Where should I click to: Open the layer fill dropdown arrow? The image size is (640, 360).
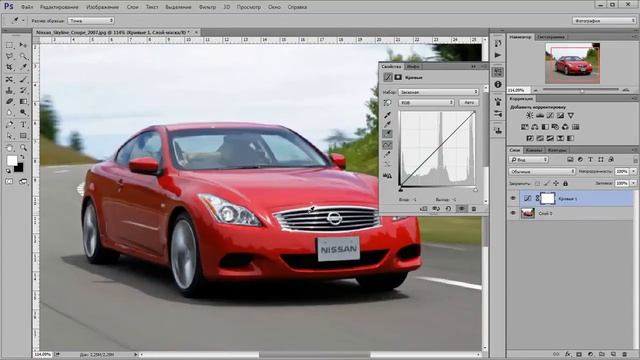633,184
